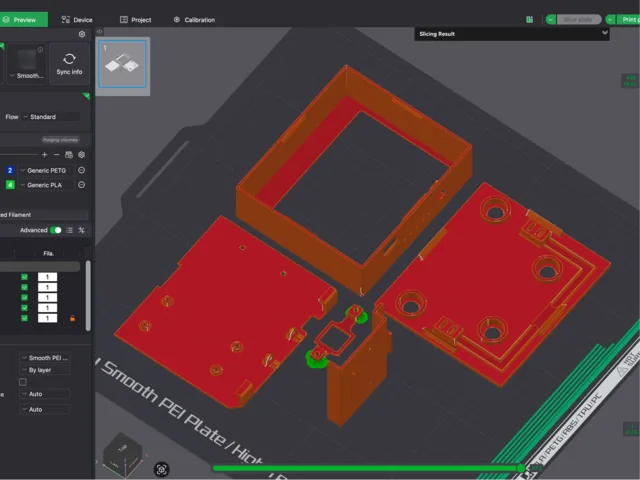The height and width of the screenshot is (480, 640).
Task: Expand the Slicing Result panel chevron
Action: coord(604,33)
